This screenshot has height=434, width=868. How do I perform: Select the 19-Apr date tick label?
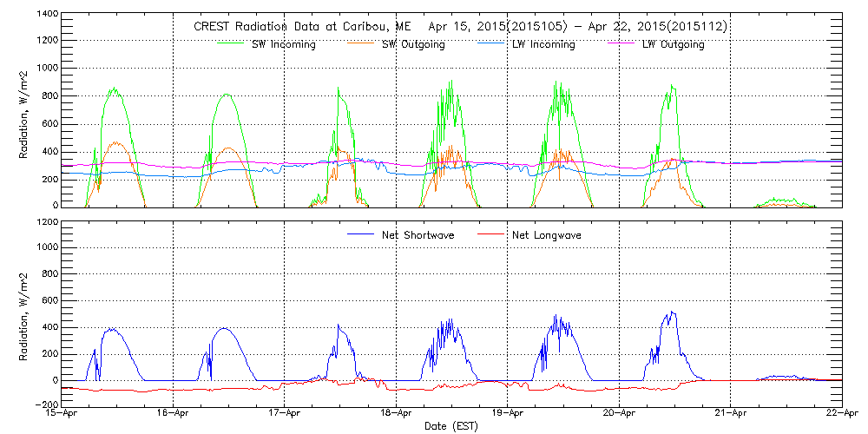508,414
